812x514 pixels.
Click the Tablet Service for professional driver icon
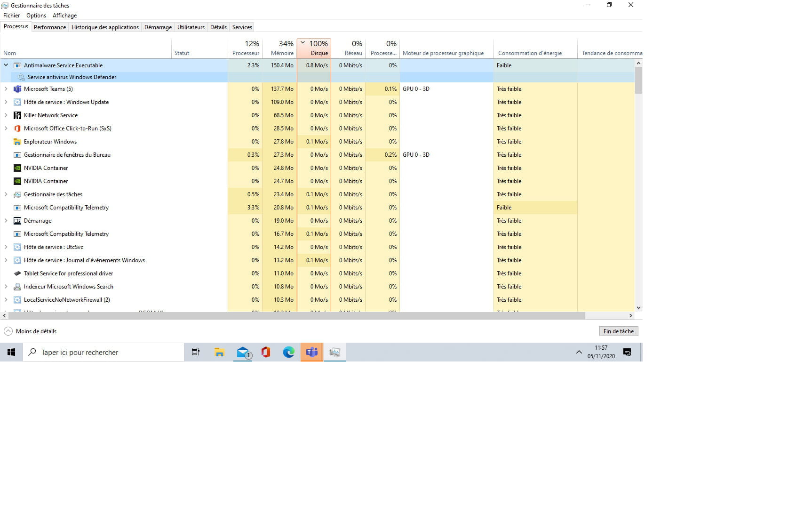[x=17, y=273]
